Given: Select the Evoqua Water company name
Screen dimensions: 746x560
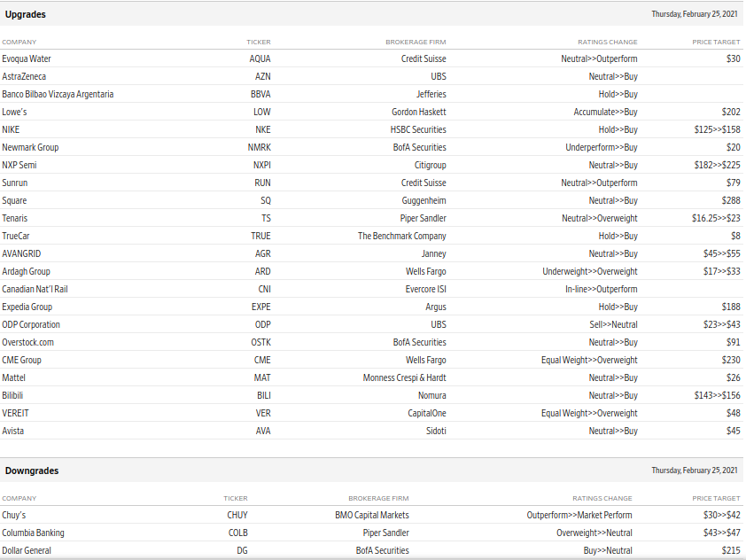Looking at the screenshot, I should (27, 58).
